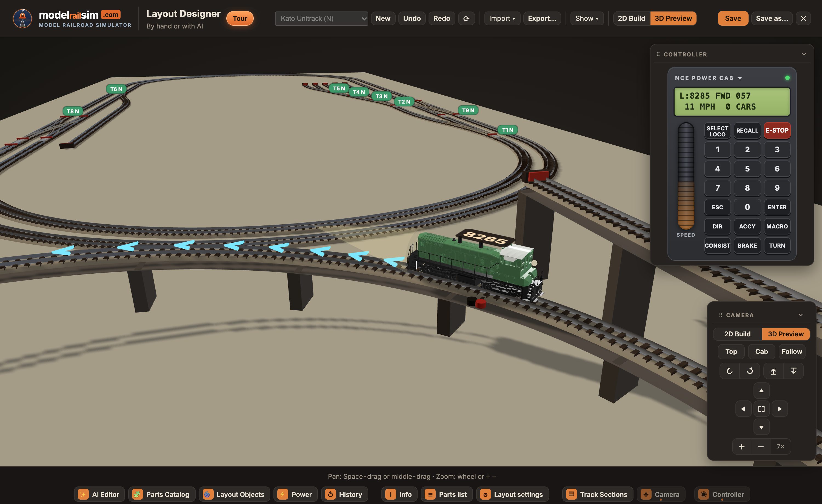Click the 7× zoom level readout
The height and width of the screenshot is (504, 822).
click(780, 447)
